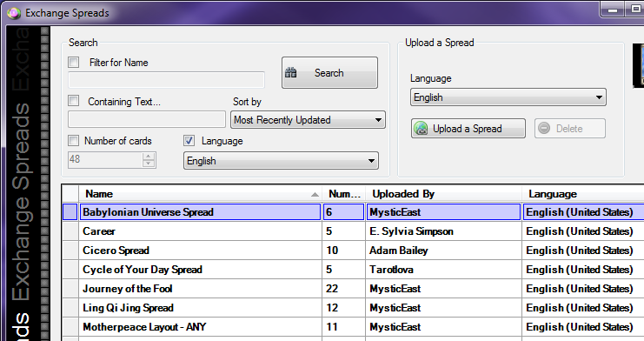Click the card count 11 cell
This screenshot has width=644, height=341.
344,327
